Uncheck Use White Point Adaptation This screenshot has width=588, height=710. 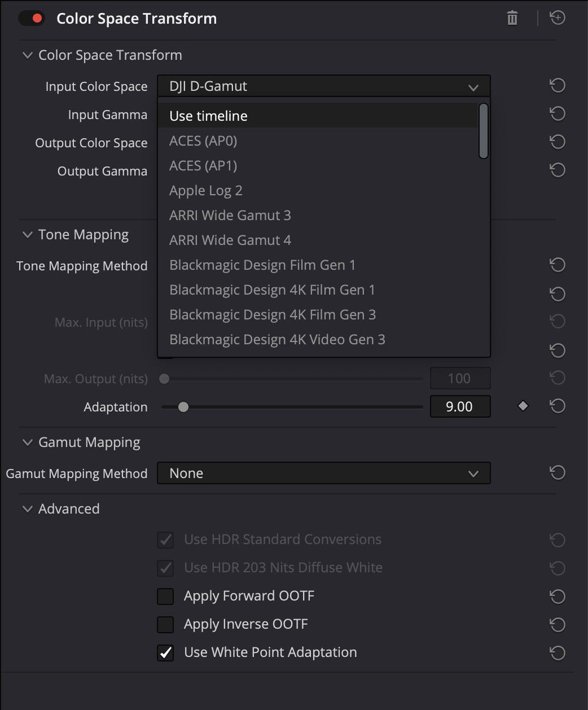coord(165,653)
